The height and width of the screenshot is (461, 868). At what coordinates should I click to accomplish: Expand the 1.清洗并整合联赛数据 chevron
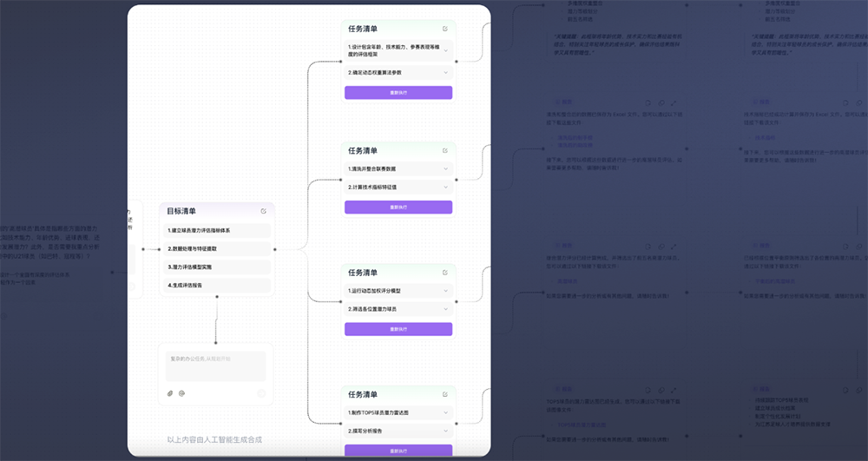[445, 168]
